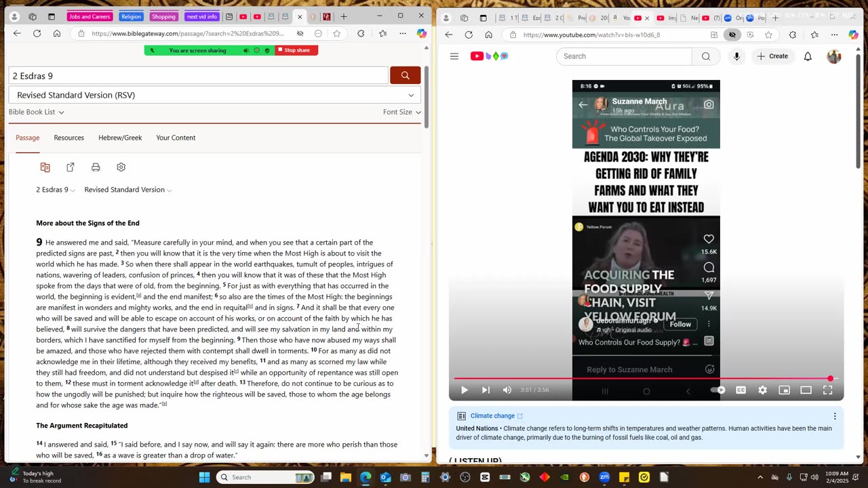This screenshot has width=868, height=488.
Task: Toggle sound icon in screen sharing bar
Action: (x=246, y=50)
